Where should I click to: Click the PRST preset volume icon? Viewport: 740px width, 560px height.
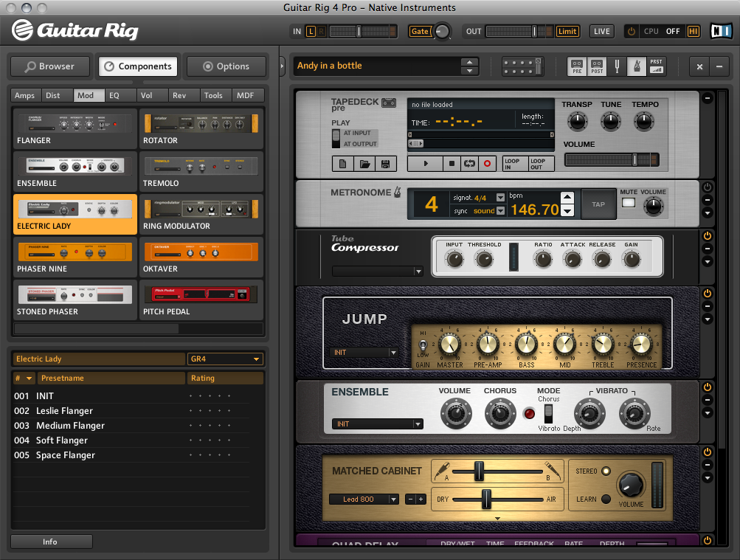coord(657,66)
